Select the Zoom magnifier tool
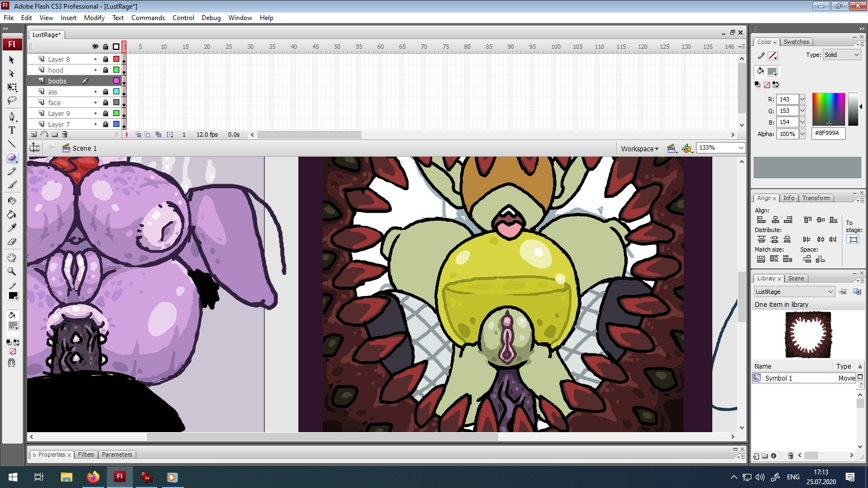 pyautogui.click(x=11, y=271)
